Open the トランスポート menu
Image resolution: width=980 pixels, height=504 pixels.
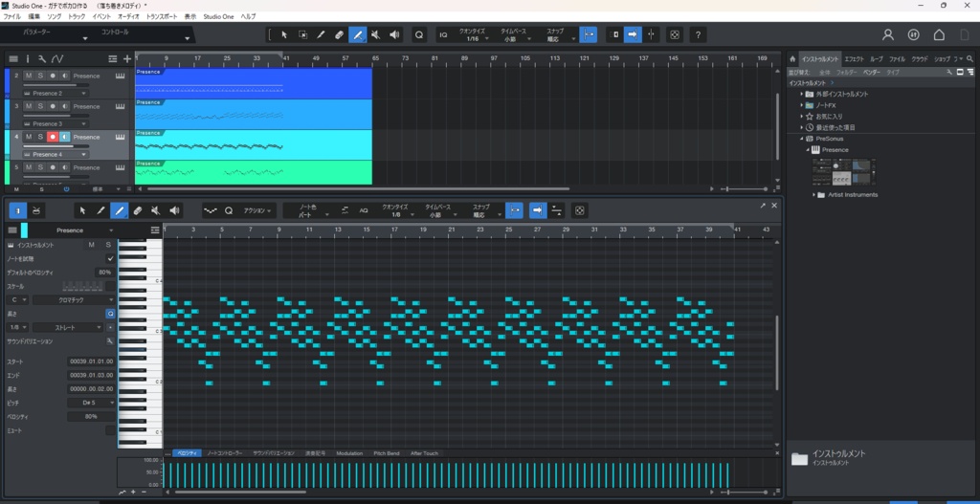pos(163,16)
